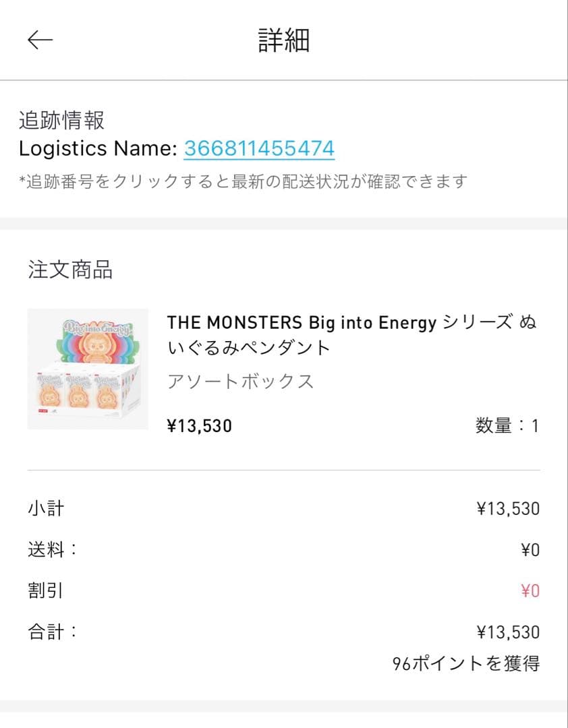The height and width of the screenshot is (728, 568).
Task: Click the 小計 label
Action: click(x=46, y=508)
